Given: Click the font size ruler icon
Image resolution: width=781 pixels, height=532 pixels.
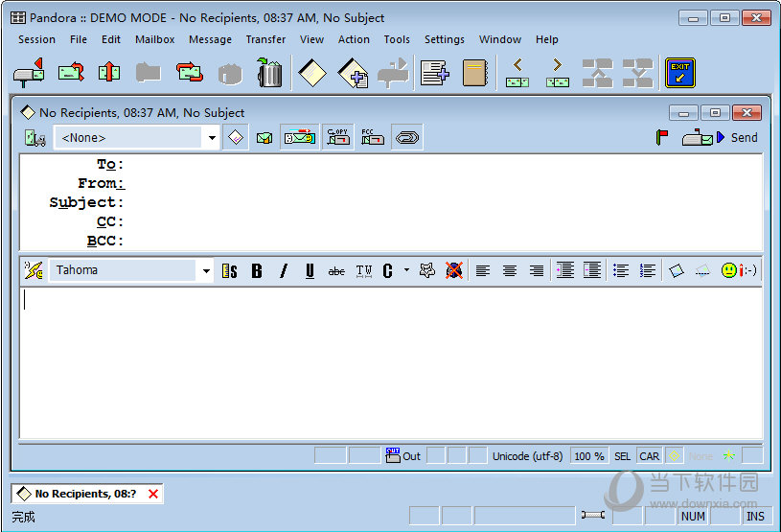Looking at the screenshot, I should tap(230, 271).
